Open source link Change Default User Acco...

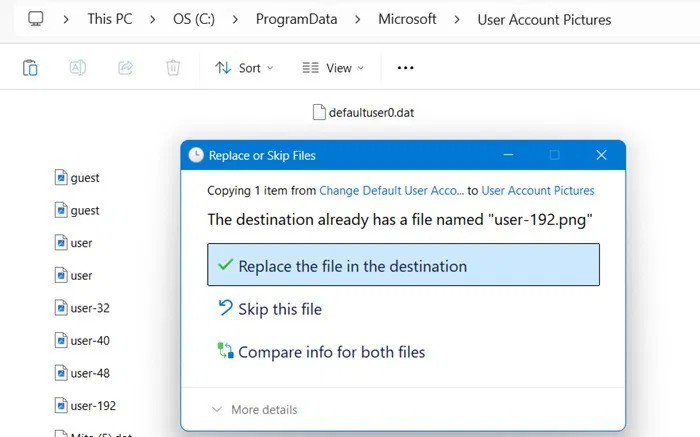pyautogui.click(x=392, y=191)
